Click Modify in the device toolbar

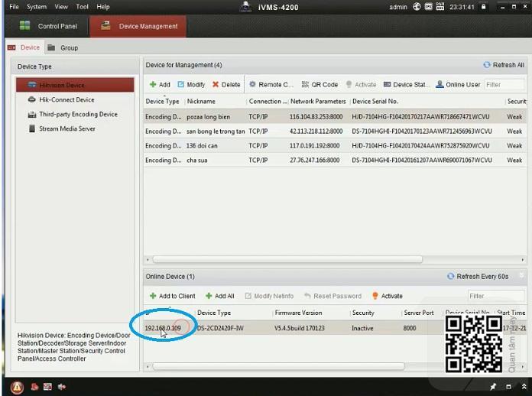pos(191,85)
